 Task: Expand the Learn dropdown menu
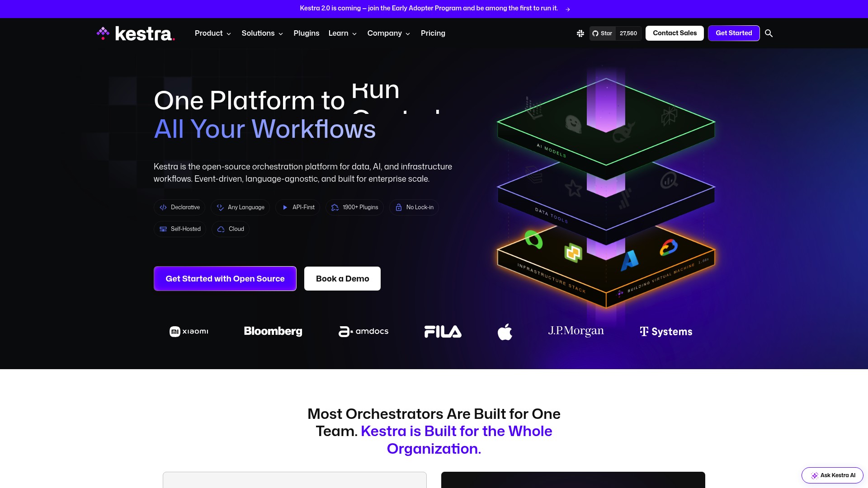coord(343,33)
